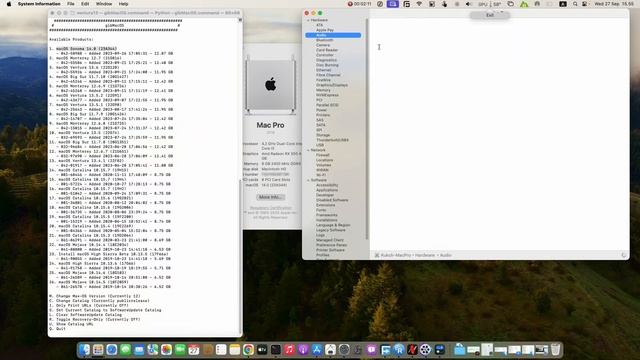This screenshot has width=640, height=360.
Task: Select Card Reader in sidebar
Action: click(x=327, y=50)
